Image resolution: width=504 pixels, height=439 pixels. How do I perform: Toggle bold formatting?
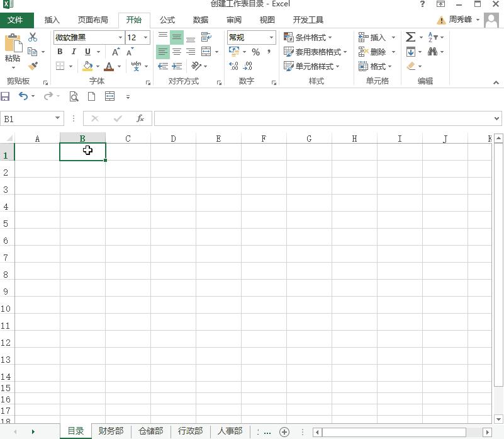click(x=60, y=52)
